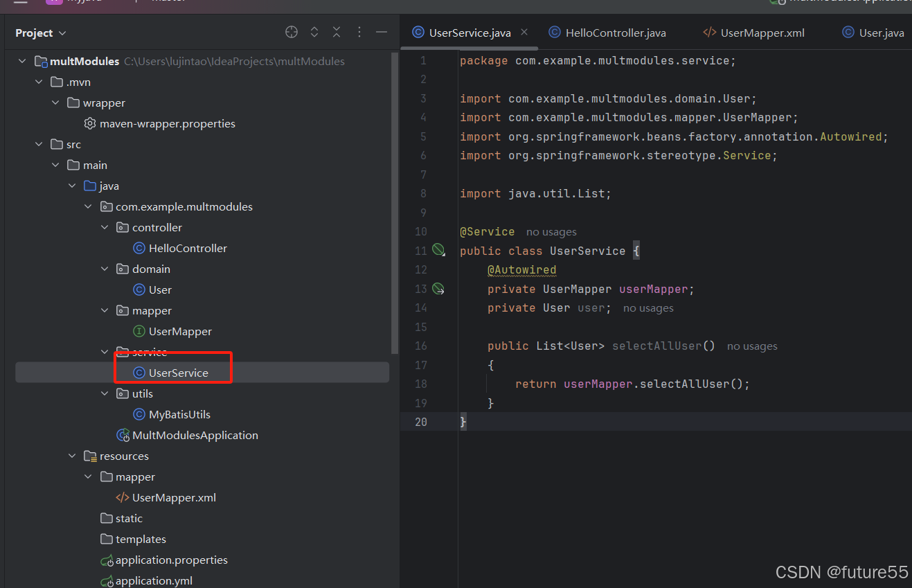Click the interface icon beside UserMapper
The image size is (912, 588).
[x=139, y=331]
